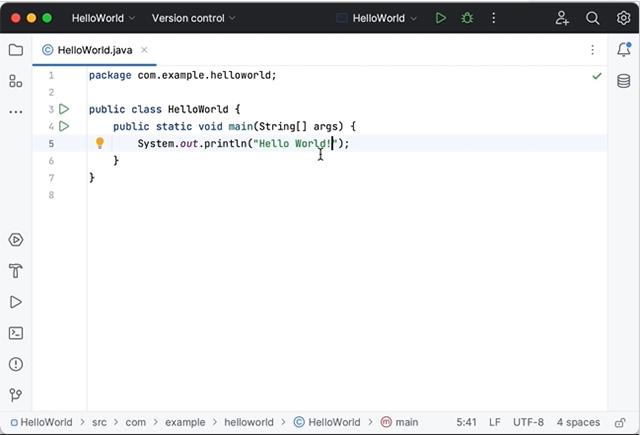
Task: Open the Database tool window icon
Action: (623, 81)
